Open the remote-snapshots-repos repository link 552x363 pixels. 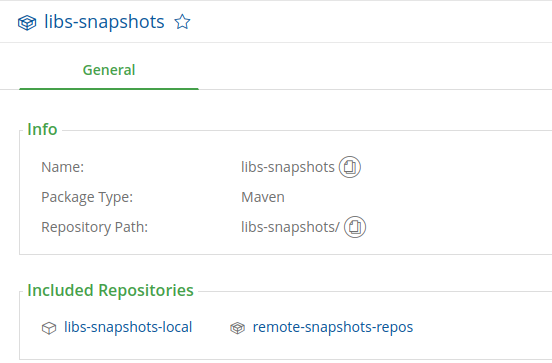coord(333,327)
